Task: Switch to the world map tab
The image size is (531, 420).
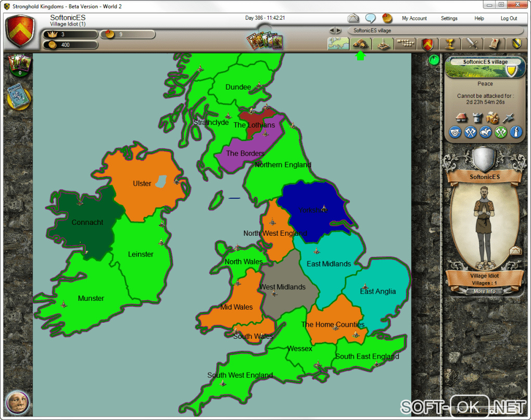Action: pyautogui.click(x=338, y=44)
